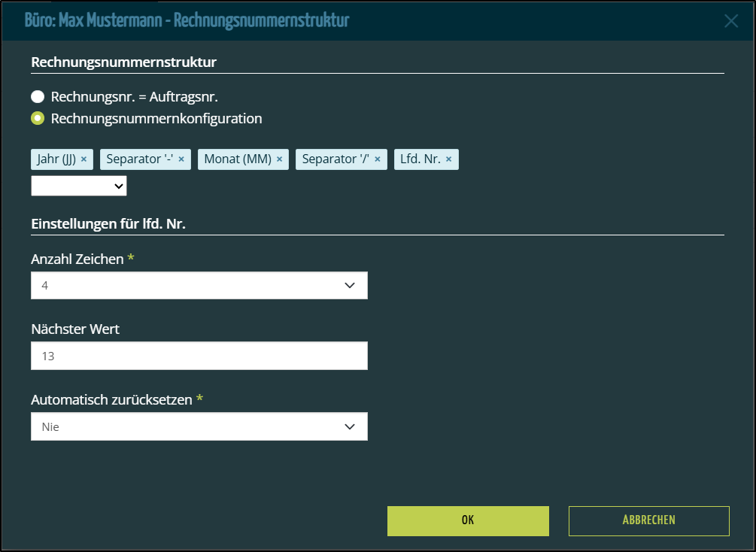Close the Rechnungsnummernstruktur dialog with X

tap(731, 21)
